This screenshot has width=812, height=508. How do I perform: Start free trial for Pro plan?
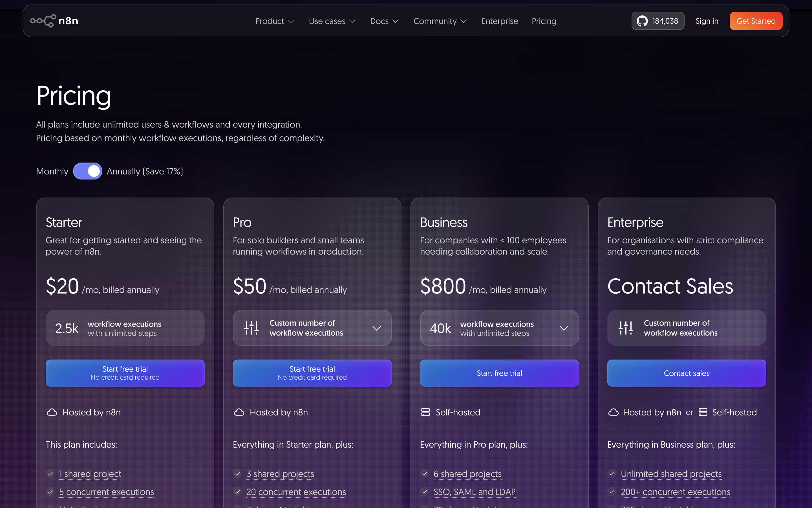tap(312, 373)
